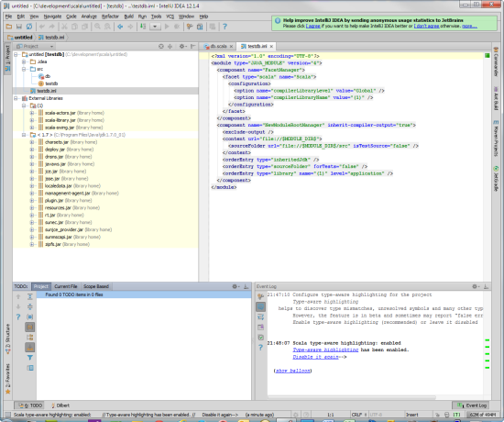The image size is (504, 422).
Task: Click 'Type-aware highlighting' link in Event Log
Action: (x=325, y=350)
